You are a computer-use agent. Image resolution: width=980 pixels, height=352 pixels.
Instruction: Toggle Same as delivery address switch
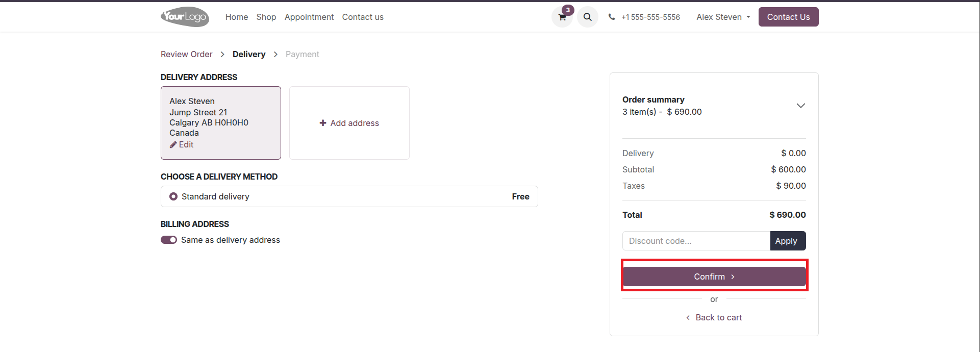[169, 240]
